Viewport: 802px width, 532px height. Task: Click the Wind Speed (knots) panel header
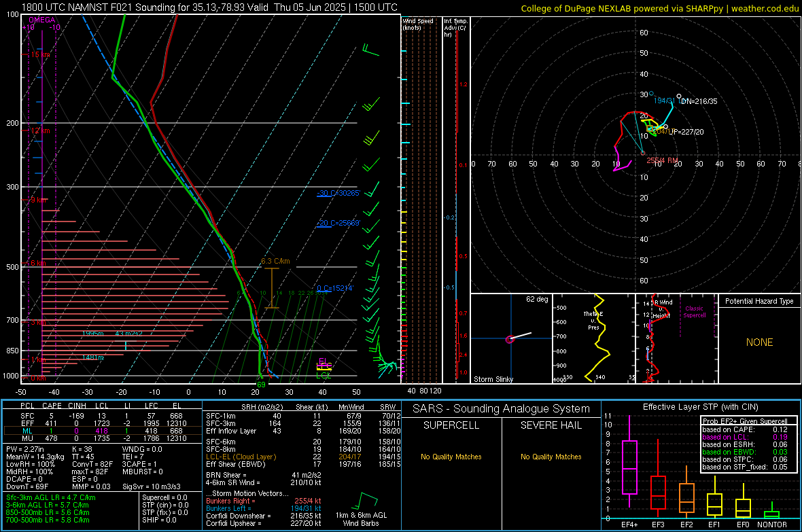tap(417, 24)
